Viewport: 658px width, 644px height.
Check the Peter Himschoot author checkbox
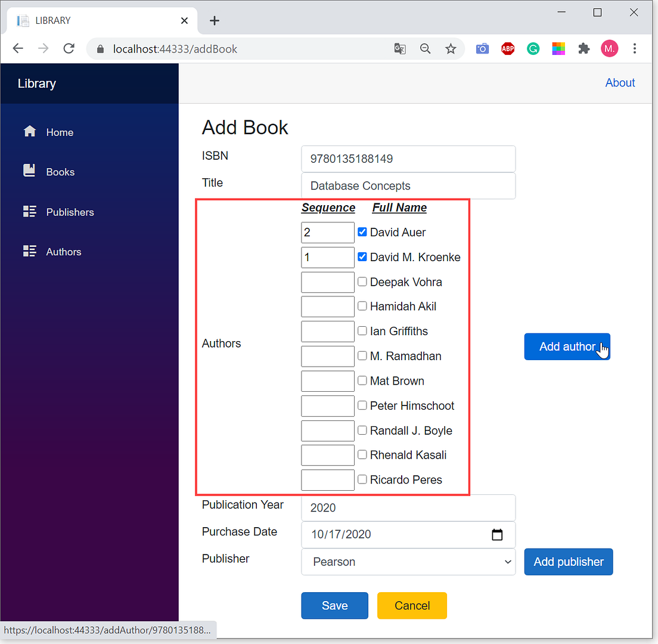(362, 405)
